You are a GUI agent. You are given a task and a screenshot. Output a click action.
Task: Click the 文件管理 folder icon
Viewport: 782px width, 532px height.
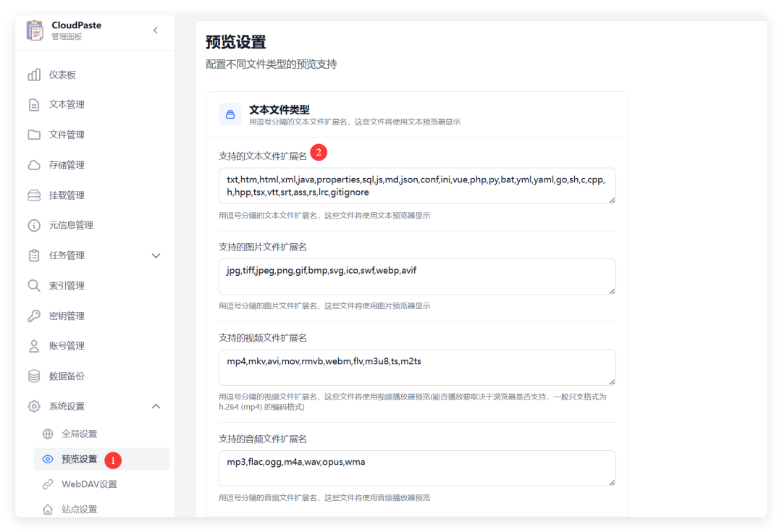(33, 135)
